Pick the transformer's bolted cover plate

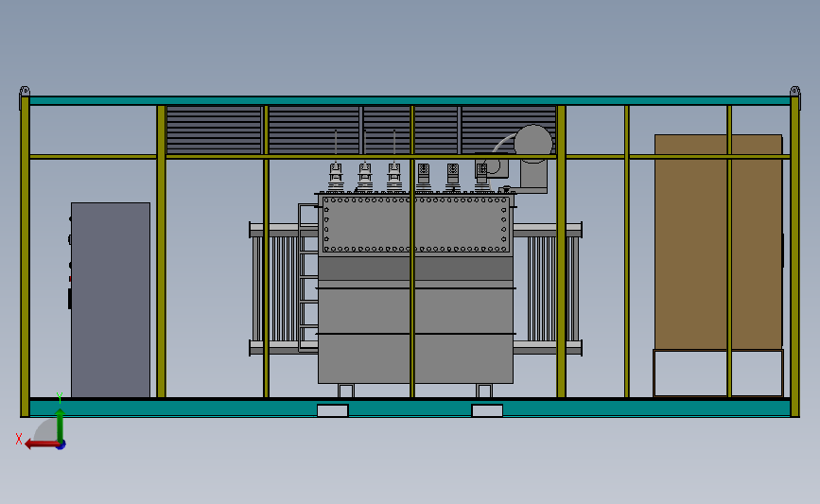(416, 224)
